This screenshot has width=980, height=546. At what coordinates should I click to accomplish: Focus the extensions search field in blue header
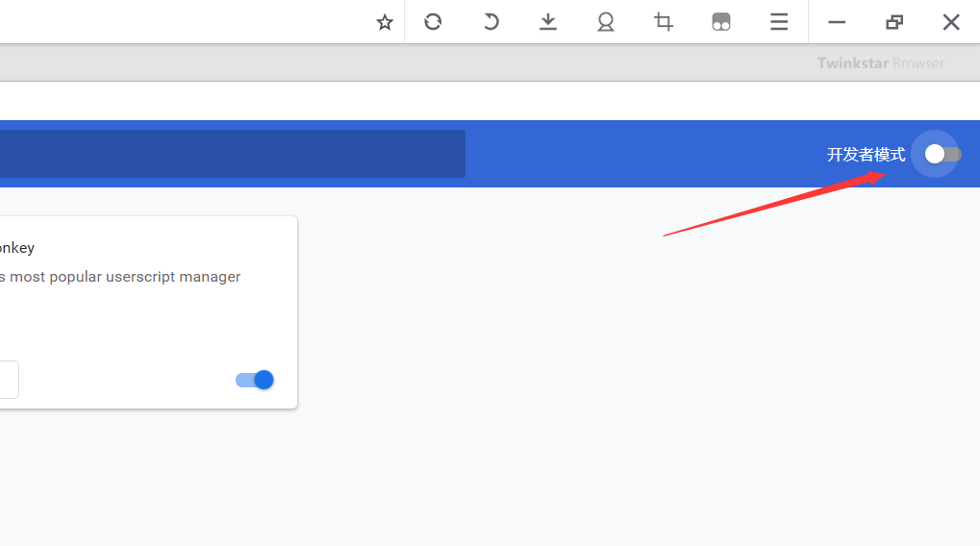[231, 154]
